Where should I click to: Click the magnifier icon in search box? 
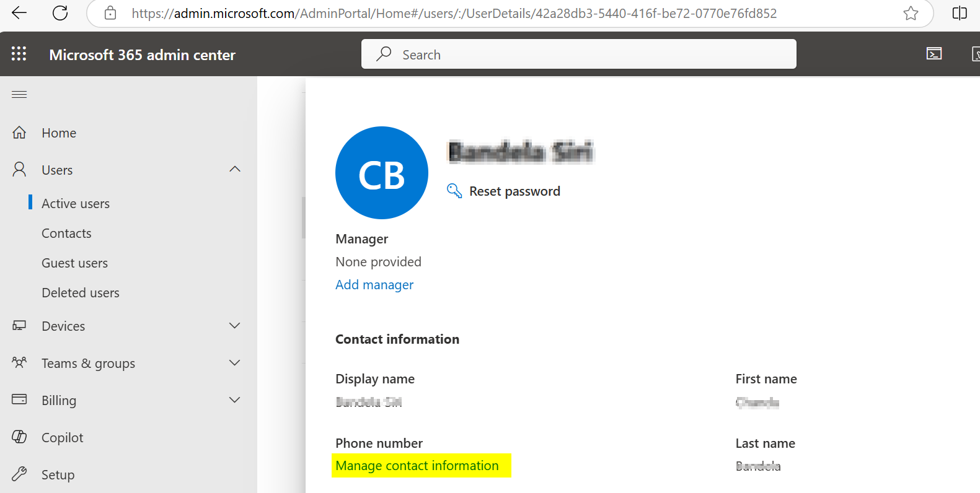(384, 54)
